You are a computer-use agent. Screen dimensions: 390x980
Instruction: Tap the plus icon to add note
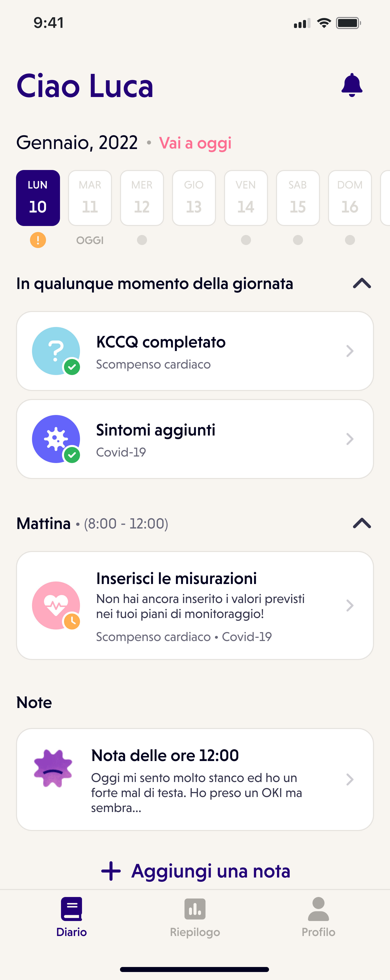(111, 871)
